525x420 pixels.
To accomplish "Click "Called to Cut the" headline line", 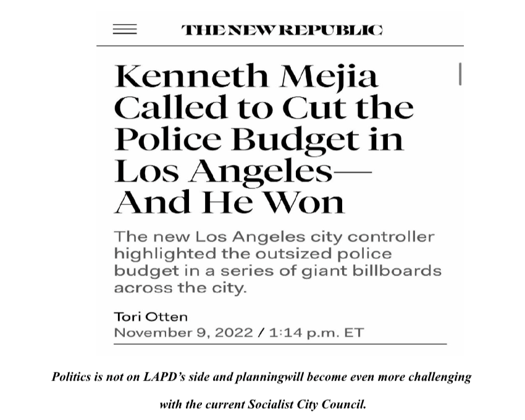I will [x=264, y=108].
